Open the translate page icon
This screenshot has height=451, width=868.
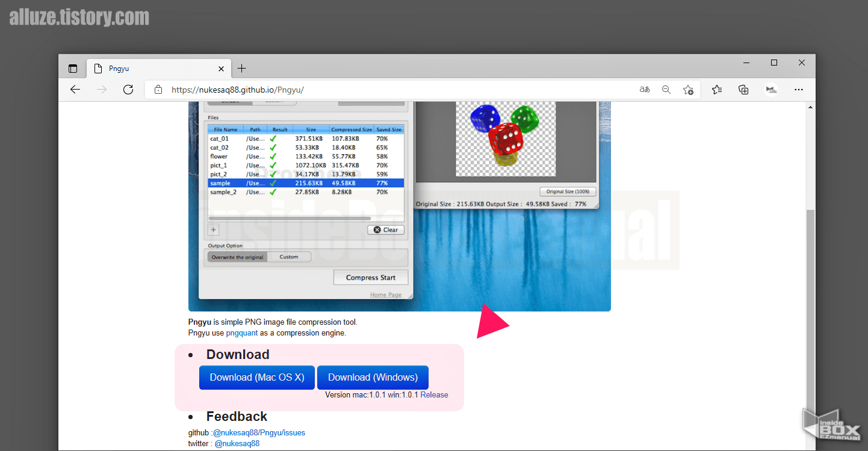click(x=645, y=90)
